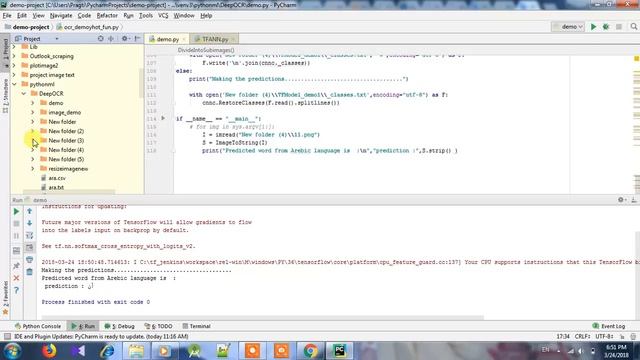Open the VCS menu

[163, 16]
